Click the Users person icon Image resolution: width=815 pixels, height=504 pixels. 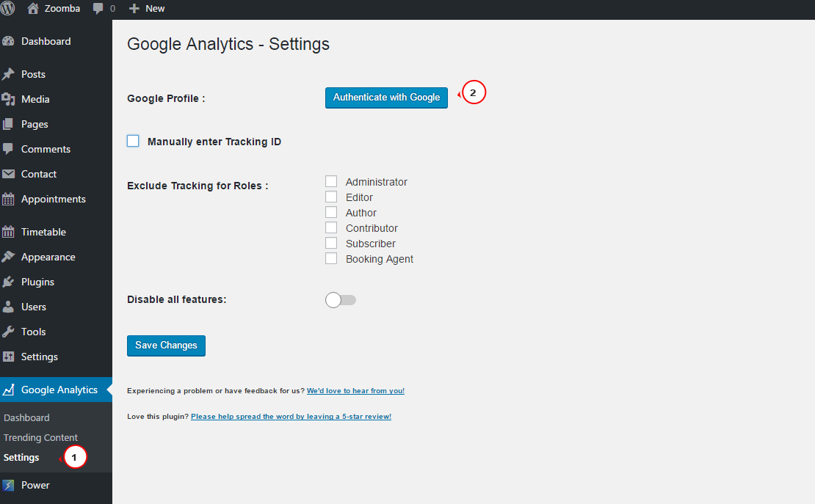(x=8, y=307)
